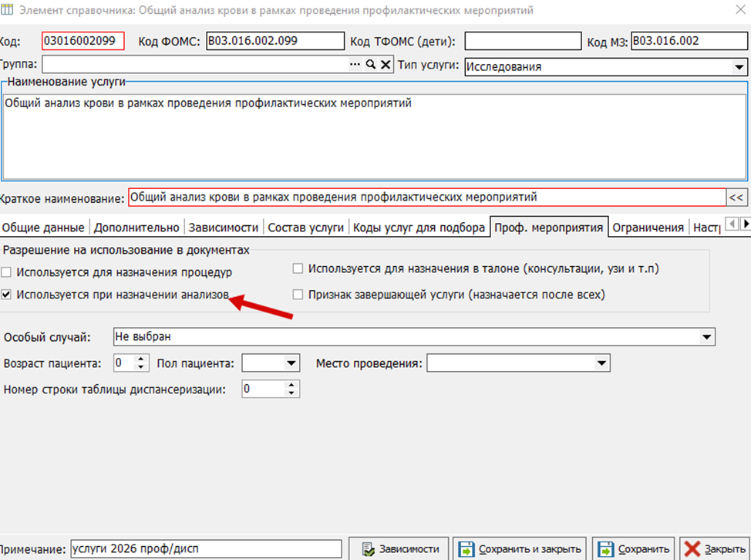Screen dimensions: 751x560
Task: Click the Закрыть button
Action: pyautogui.click(x=715, y=549)
